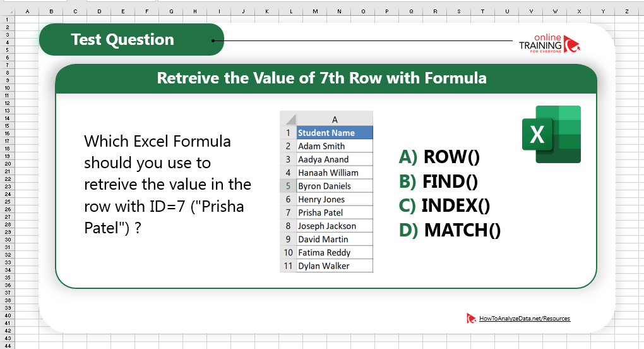Select worksheet column Z header
The image size is (644, 349).
tap(627, 11)
